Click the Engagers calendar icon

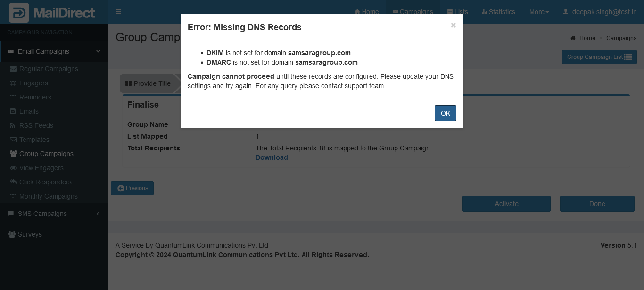click(13, 83)
